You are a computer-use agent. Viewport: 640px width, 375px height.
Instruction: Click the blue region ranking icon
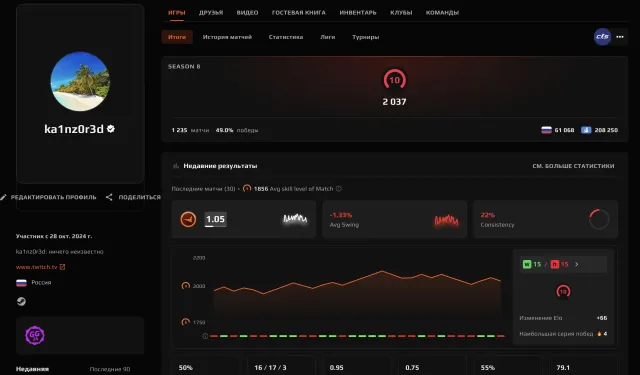point(586,130)
